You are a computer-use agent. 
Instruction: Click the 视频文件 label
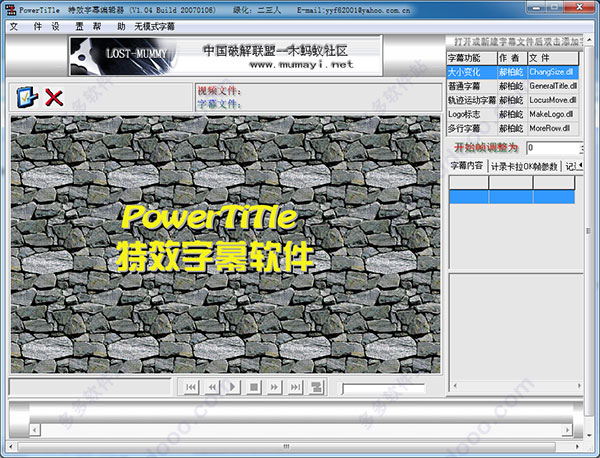(219, 91)
